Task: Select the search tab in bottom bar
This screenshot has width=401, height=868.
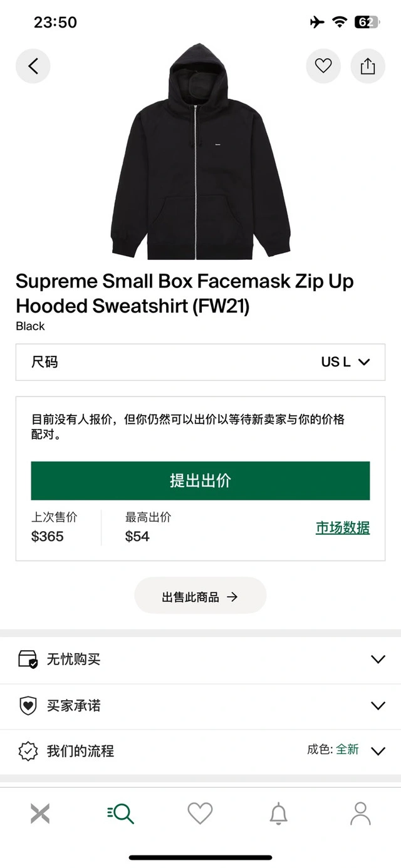Action: 120,814
